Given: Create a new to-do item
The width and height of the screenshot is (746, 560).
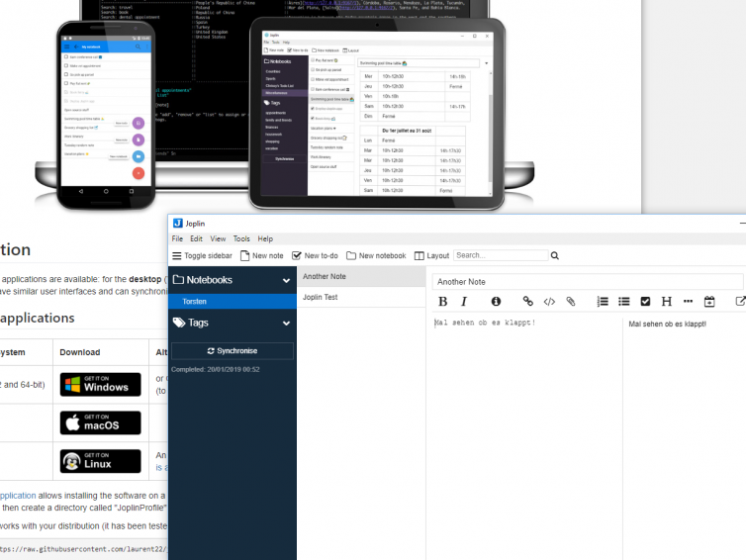Looking at the screenshot, I should click(315, 255).
